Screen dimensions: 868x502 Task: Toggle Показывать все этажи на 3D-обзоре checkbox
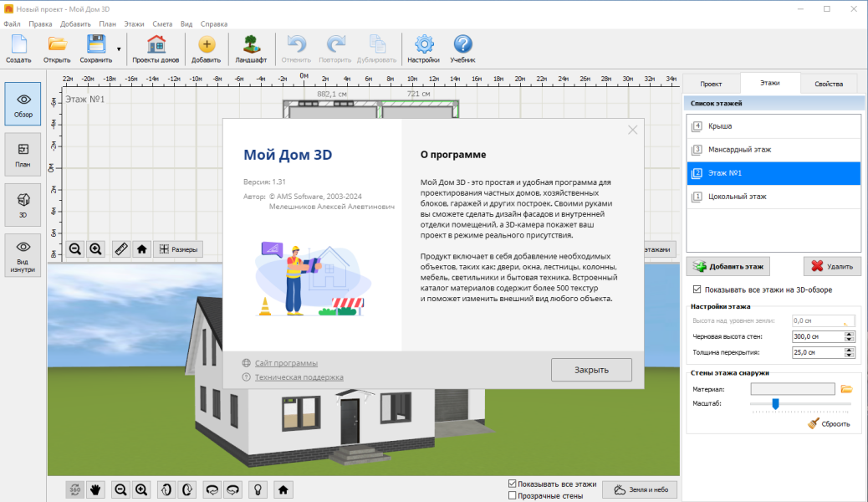697,289
